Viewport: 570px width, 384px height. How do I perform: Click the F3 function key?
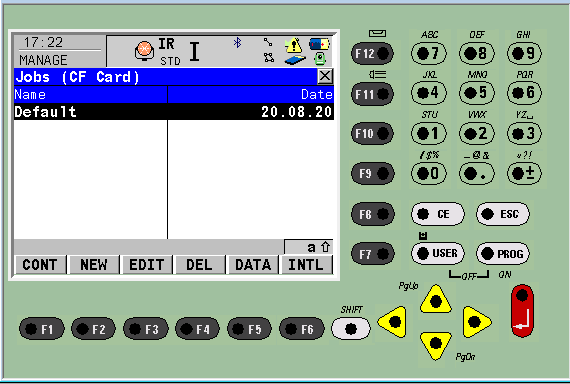point(145,329)
